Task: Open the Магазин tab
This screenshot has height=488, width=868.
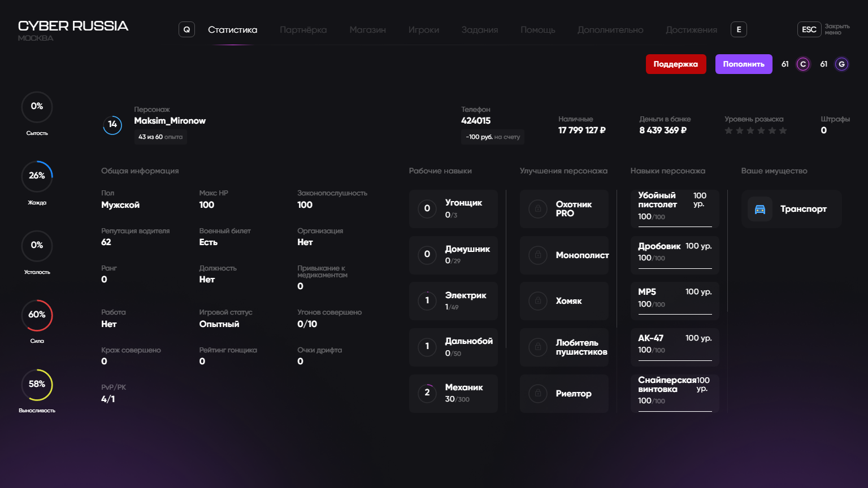Action: [367, 30]
